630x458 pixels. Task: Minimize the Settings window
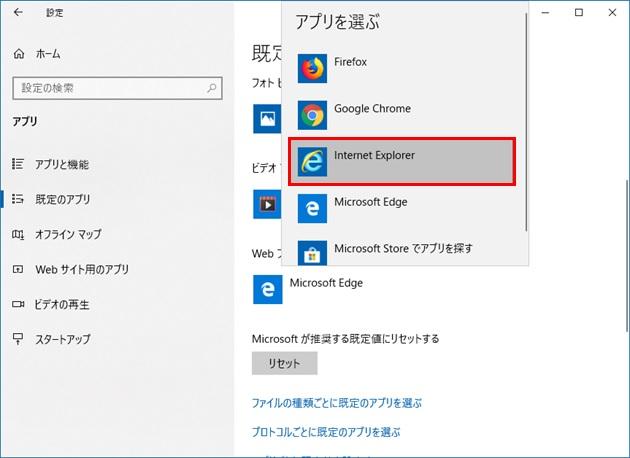[x=545, y=12]
